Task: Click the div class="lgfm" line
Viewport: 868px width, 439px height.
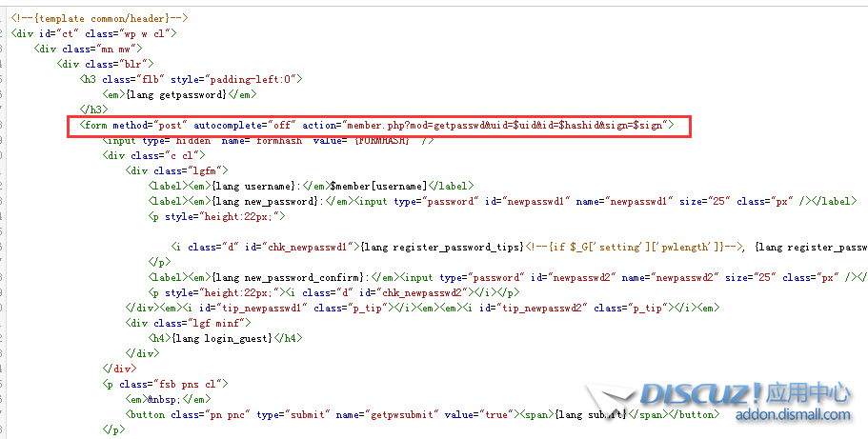Action: point(176,170)
